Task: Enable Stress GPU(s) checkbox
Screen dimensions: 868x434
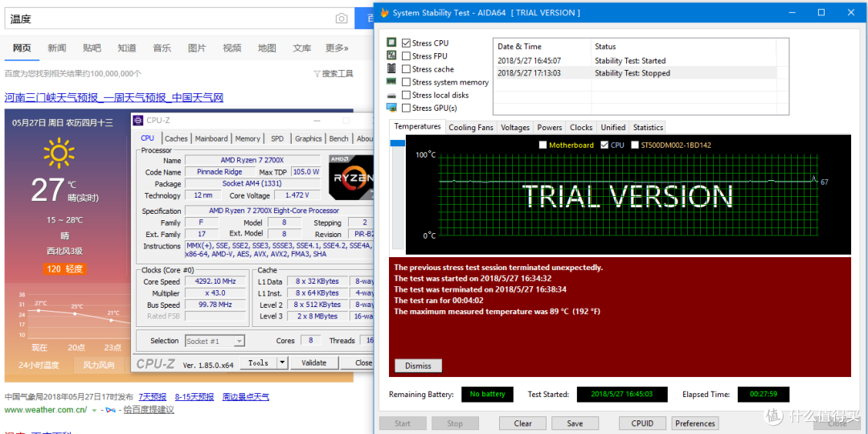Action: click(x=407, y=108)
